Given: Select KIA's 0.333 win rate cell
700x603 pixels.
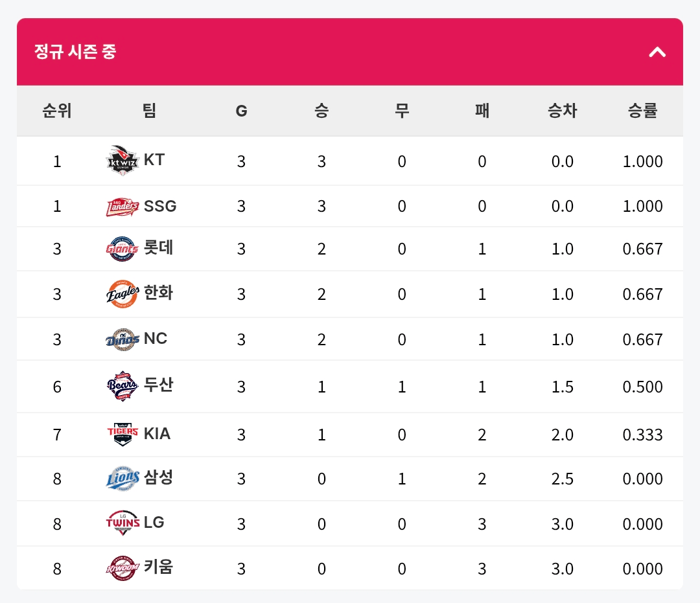Looking at the screenshot, I should click(x=642, y=435).
